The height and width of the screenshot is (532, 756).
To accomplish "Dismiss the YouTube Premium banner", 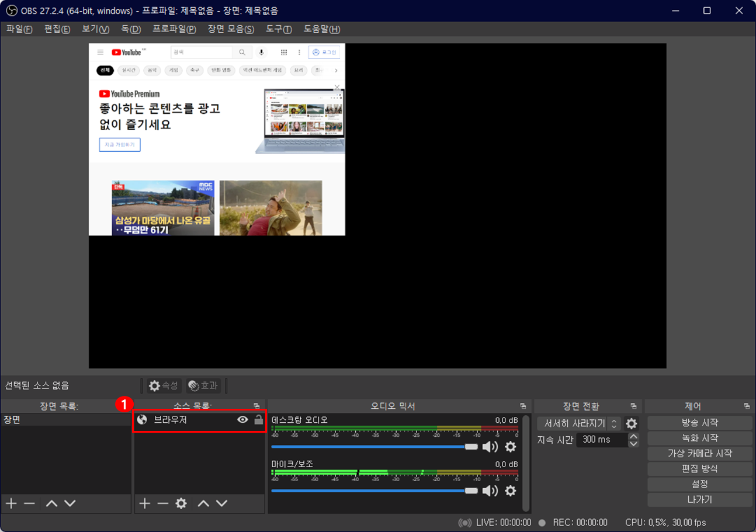I will [x=337, y=88].
